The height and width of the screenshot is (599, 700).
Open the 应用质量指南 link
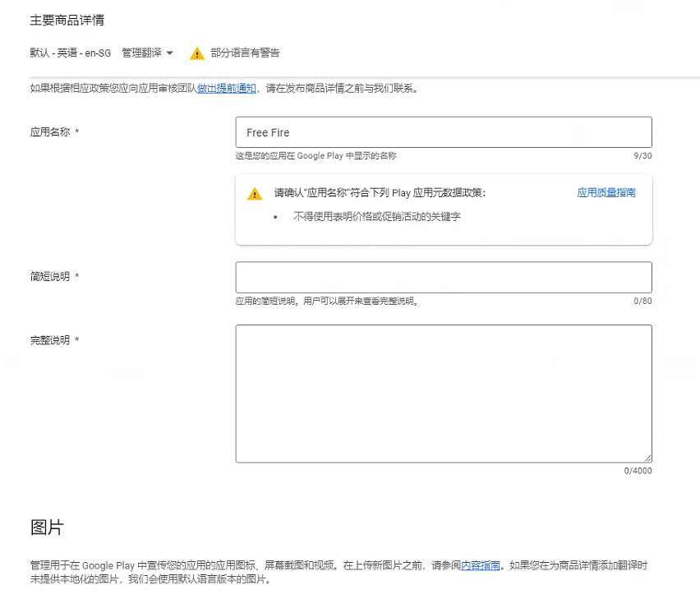(x=606, y=193)
